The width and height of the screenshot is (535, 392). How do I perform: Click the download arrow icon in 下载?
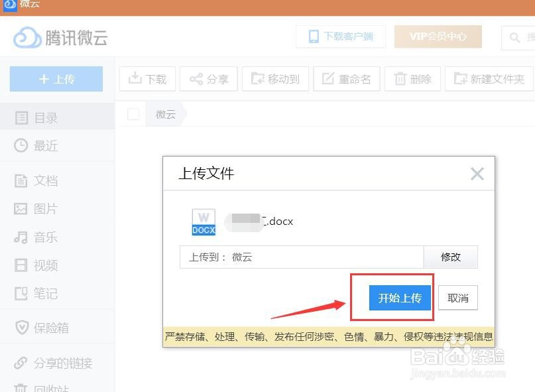pos(135,78)
